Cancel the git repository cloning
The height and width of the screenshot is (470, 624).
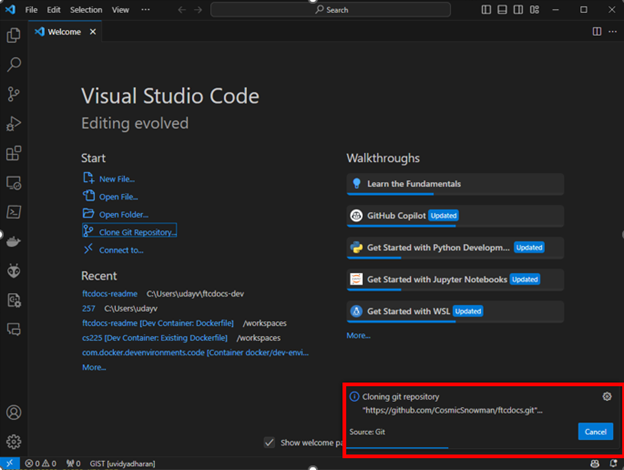tap(595, 431)
